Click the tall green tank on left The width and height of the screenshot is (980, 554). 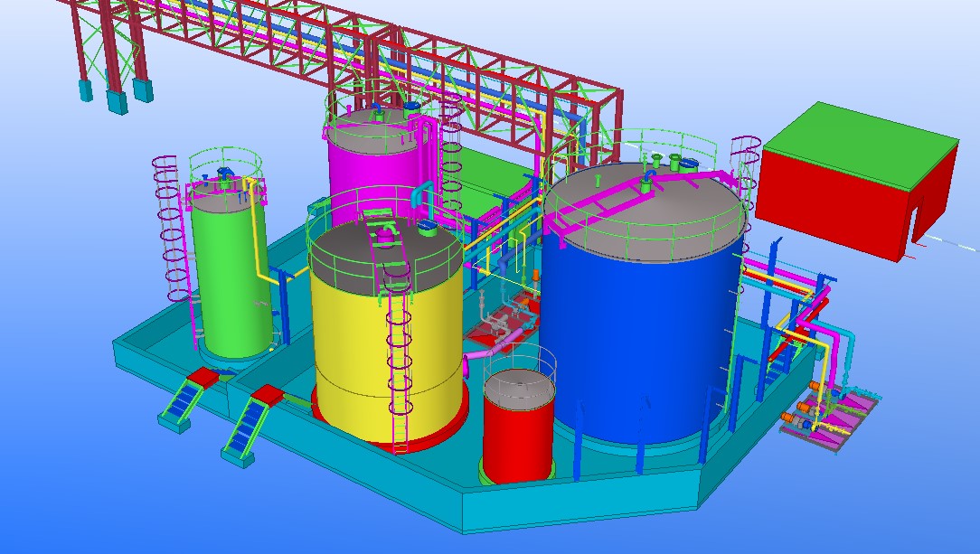tap(228, 280)
